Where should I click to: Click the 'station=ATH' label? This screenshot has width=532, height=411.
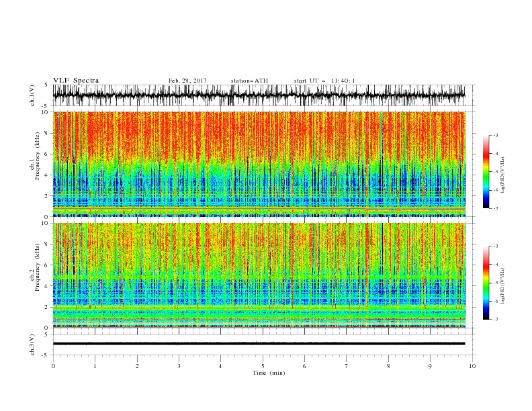tap(249, 81)
